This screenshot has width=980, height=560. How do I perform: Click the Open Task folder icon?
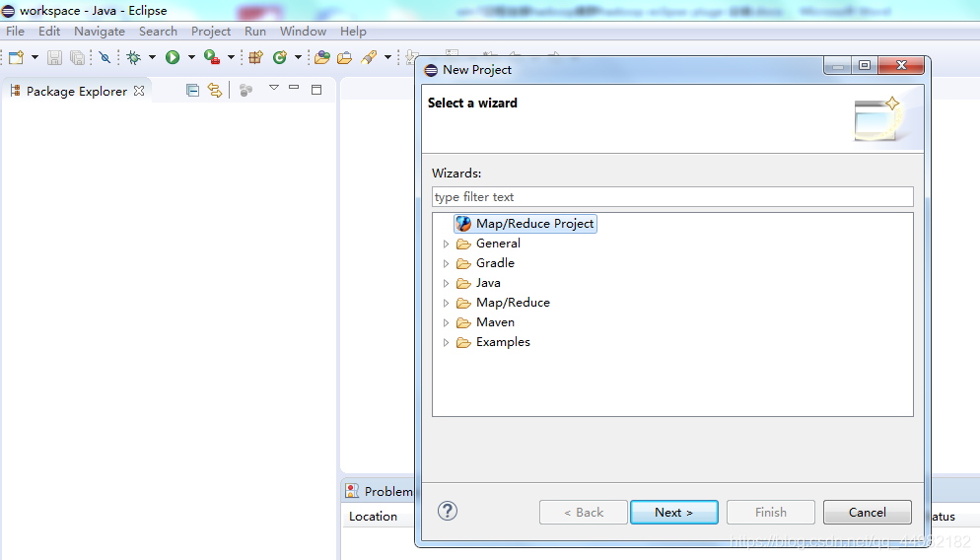click(344, 57)
